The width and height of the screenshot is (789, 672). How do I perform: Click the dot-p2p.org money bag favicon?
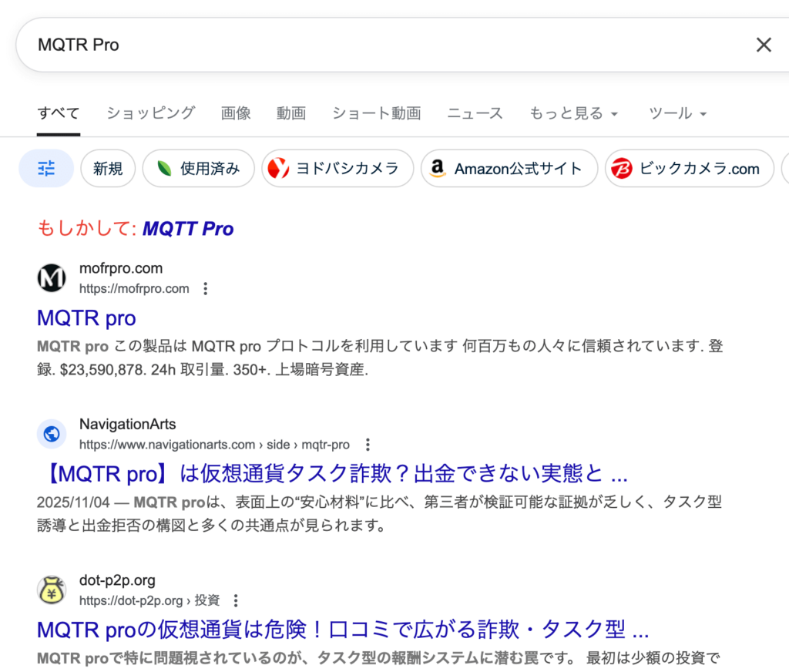[x=52, y=590]
